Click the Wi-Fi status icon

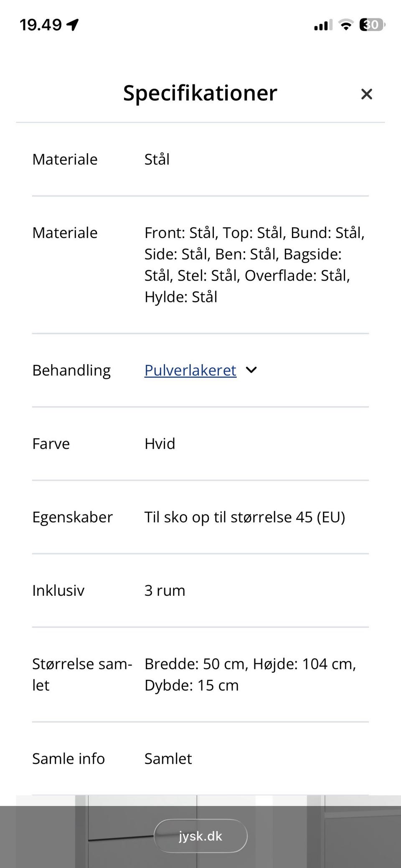[x=346, y=25]
